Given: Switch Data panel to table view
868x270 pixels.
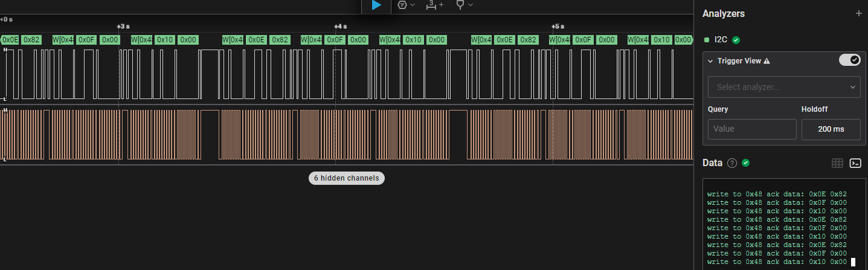Looking at the screenshot, I should pyautogui.click(x=837, y=163).
